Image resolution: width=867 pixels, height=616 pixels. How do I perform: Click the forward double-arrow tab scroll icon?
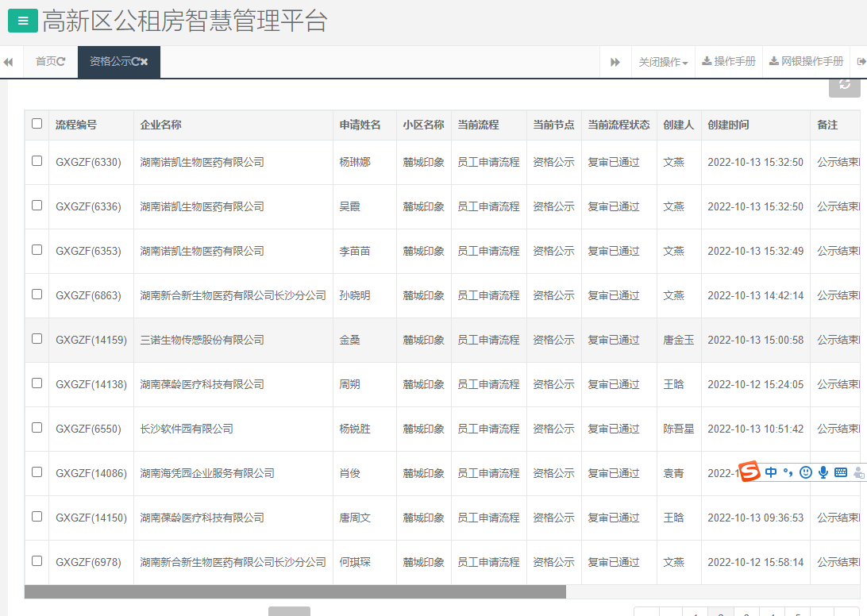point(615,61)
